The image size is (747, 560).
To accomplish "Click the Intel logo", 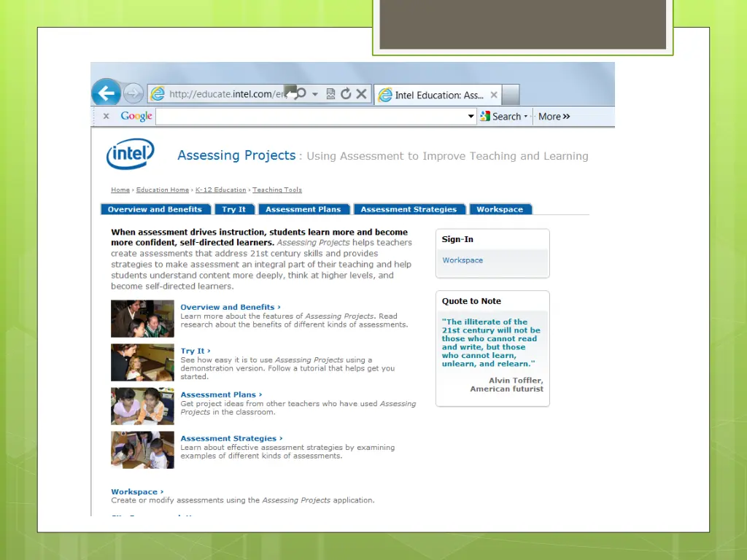I will pyautogui.click(x=130, y=153).
